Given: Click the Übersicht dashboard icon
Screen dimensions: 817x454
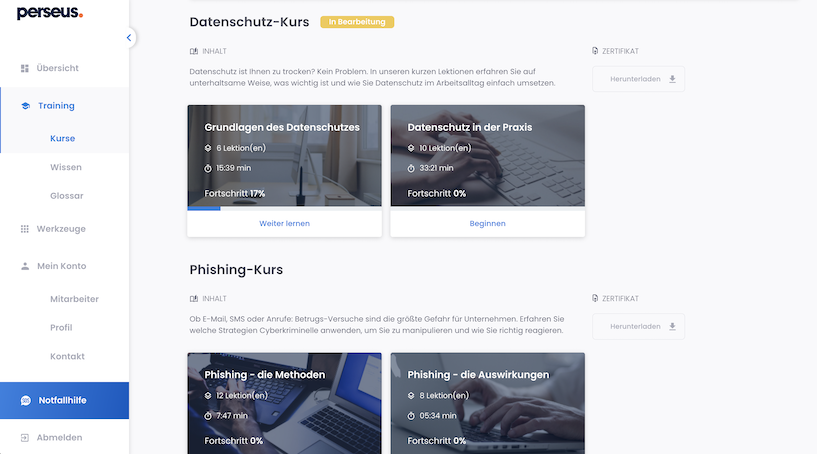Looking at the screenshot, I should (24, 68).
